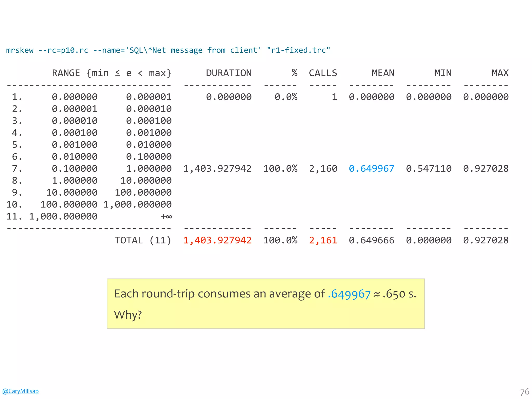532x399 pixels.
Task: Click the % column header
Action: [x=294, y=73]
